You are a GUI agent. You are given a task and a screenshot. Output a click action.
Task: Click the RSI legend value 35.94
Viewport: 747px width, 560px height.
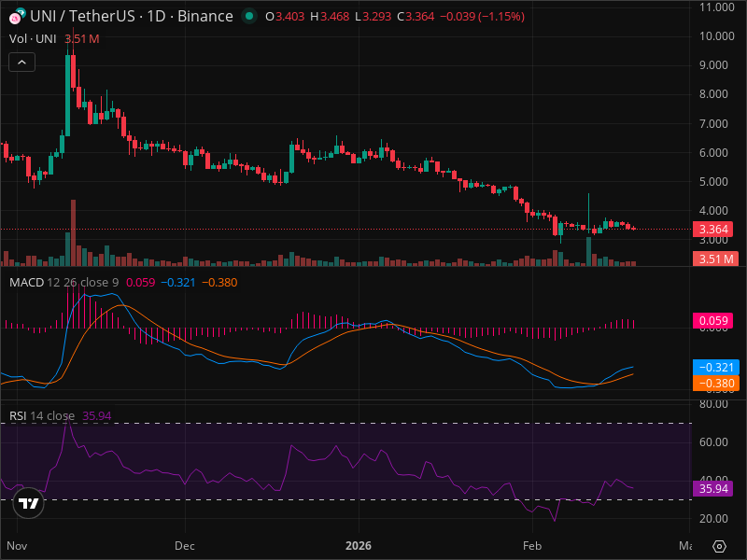click(97, 415)
